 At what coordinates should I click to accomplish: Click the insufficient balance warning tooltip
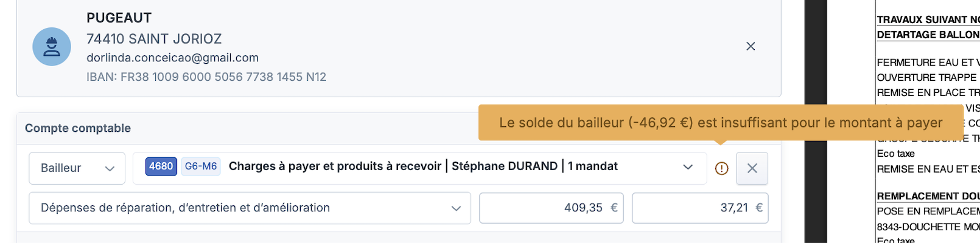click(720, 123)
